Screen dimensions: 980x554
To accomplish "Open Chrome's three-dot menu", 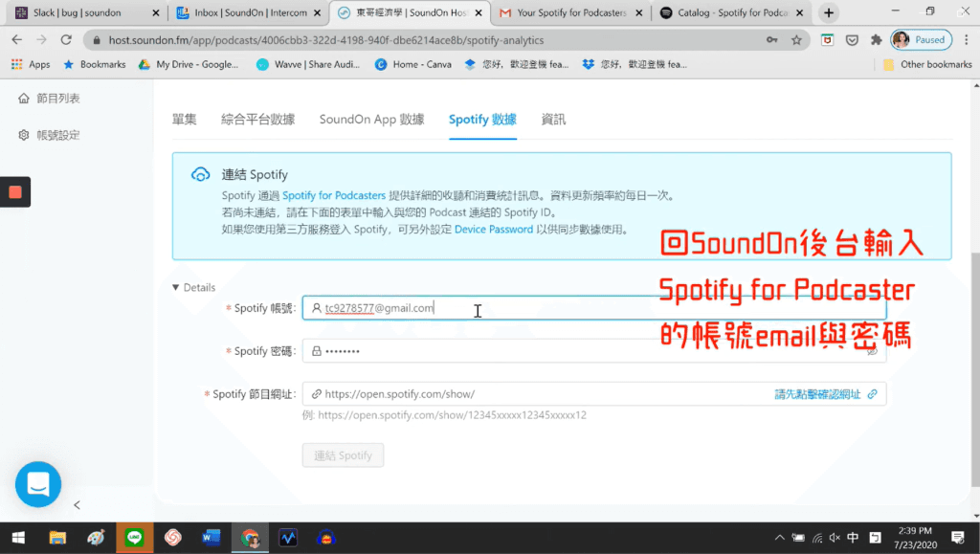I will [967, 40].
